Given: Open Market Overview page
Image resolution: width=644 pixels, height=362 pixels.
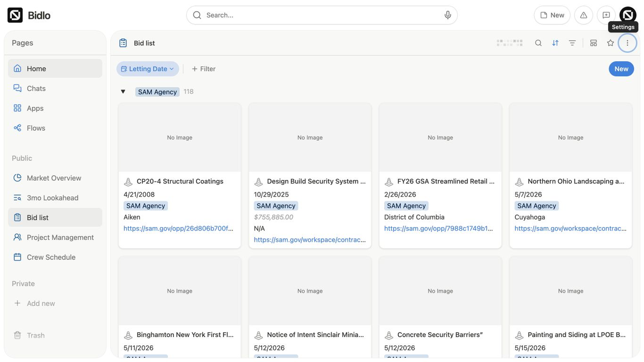Looking at the screenshot, I should [55, 178].
